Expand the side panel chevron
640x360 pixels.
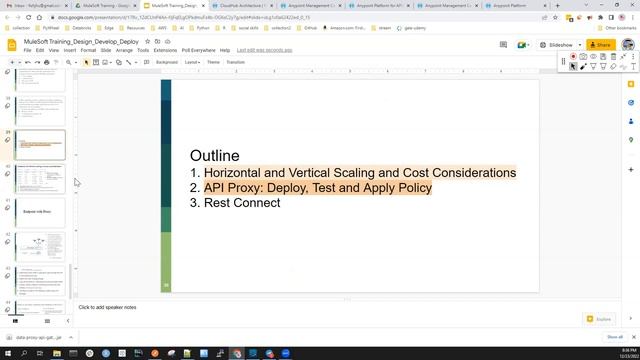tap(631, 318)
